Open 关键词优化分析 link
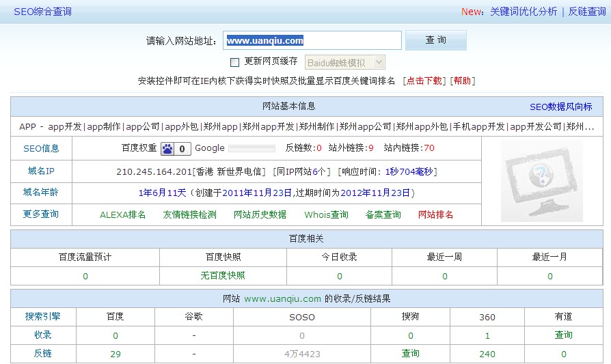The image size is (611, 364). 524,12
